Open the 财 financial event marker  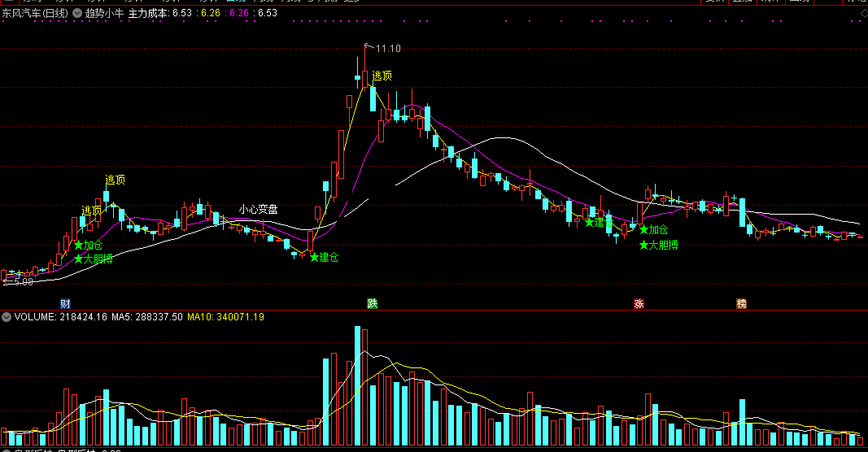tap(65, 304)
